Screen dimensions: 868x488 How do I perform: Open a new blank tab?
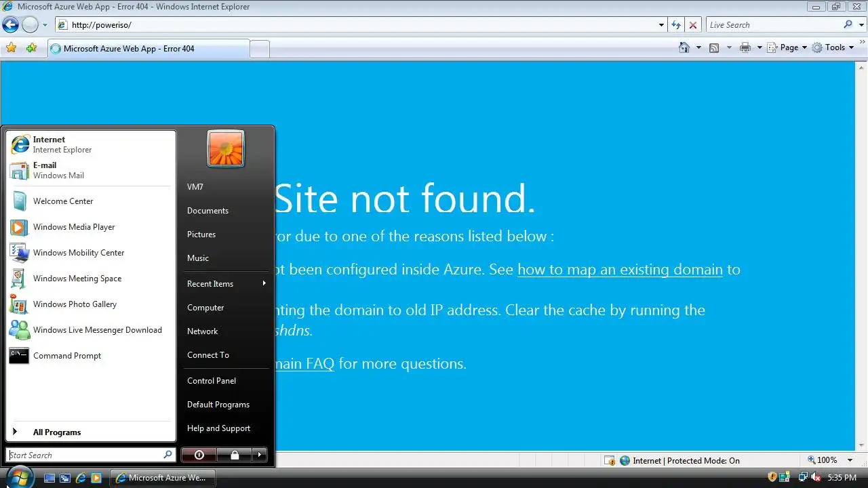[260, 49]
